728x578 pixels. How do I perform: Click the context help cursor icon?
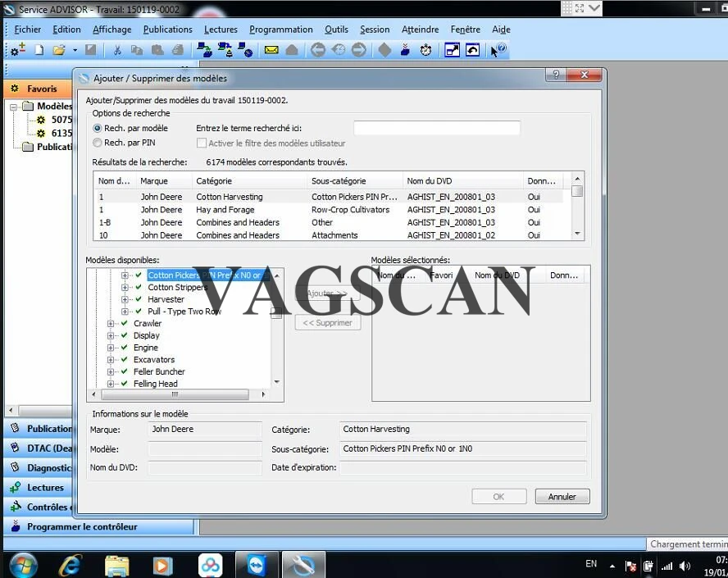click(498, 50)
